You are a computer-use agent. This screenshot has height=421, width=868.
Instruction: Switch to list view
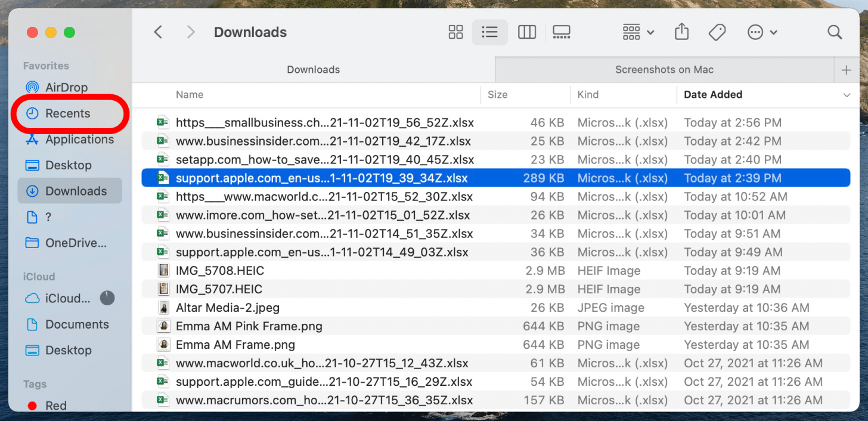489,32
